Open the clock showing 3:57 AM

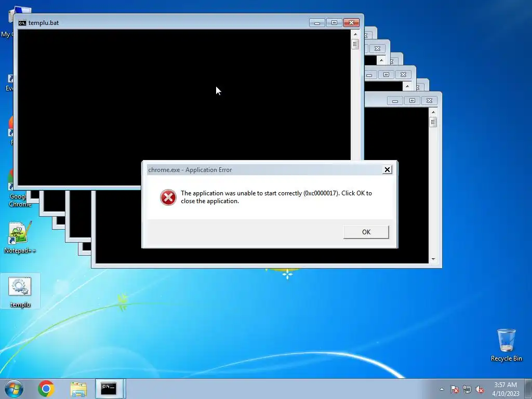[506, 389]
